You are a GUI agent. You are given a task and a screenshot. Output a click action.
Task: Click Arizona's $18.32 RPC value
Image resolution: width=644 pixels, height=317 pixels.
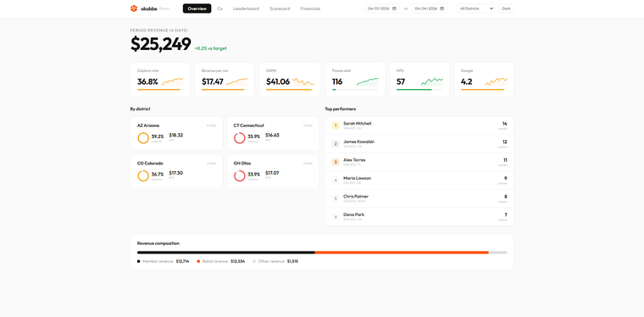[x=175, y=135]
